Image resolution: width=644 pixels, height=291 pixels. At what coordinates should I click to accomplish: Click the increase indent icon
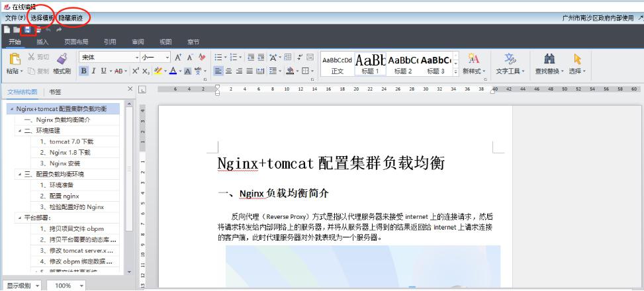[261, 57]
